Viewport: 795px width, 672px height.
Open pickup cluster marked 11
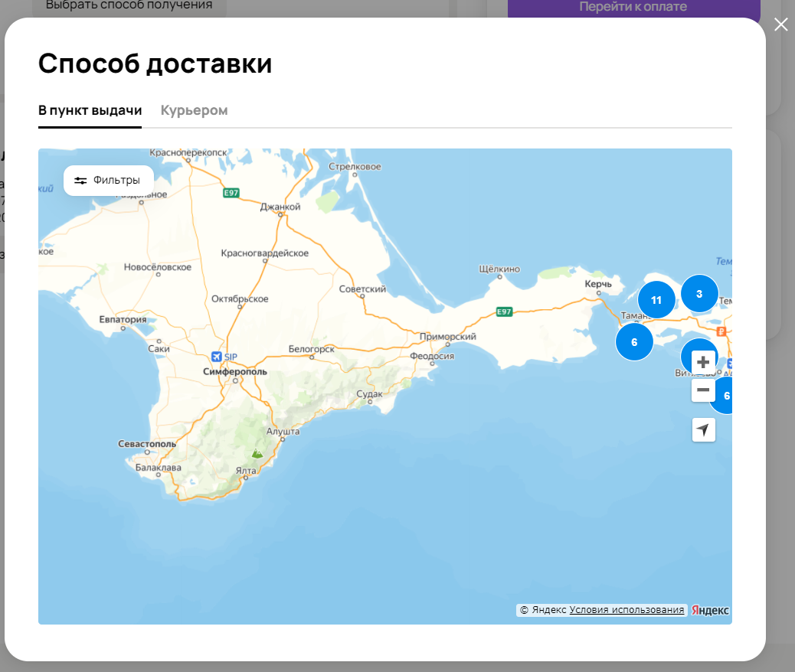[x=656, y=300]
